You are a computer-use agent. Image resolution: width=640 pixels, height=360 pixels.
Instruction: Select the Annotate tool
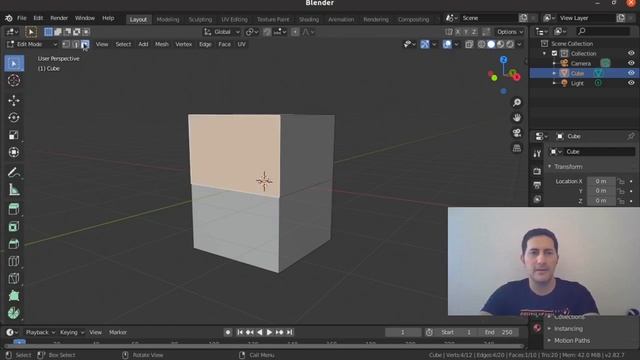[14, 173]
